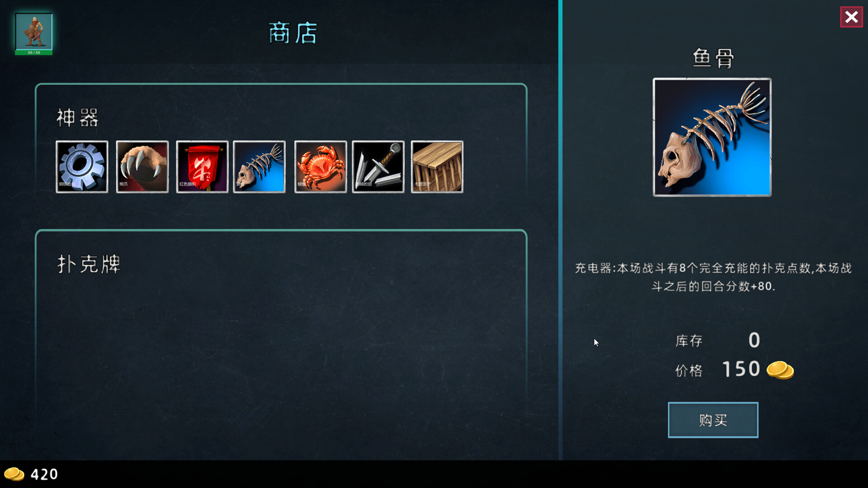The width and height of the screenshot is (868, 488).
Task: Click the 扑克牌 section heading
Action: pos(89,264)
